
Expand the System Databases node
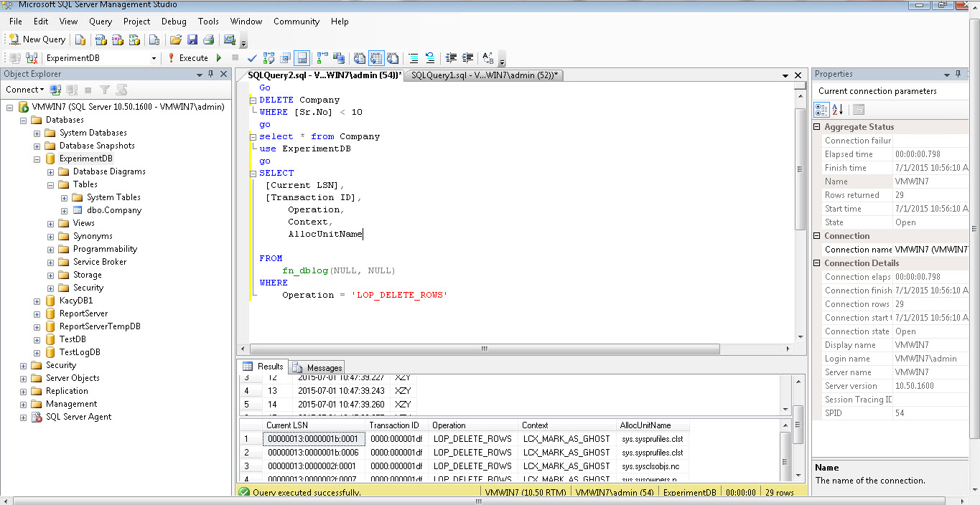point(37,133)
